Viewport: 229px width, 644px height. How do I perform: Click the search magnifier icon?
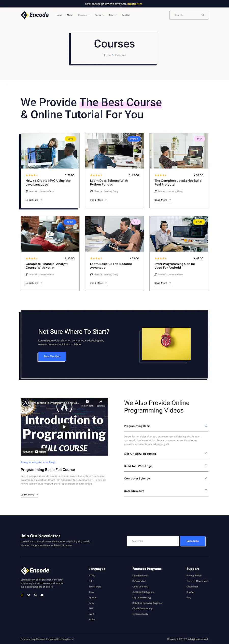point(203,15)
